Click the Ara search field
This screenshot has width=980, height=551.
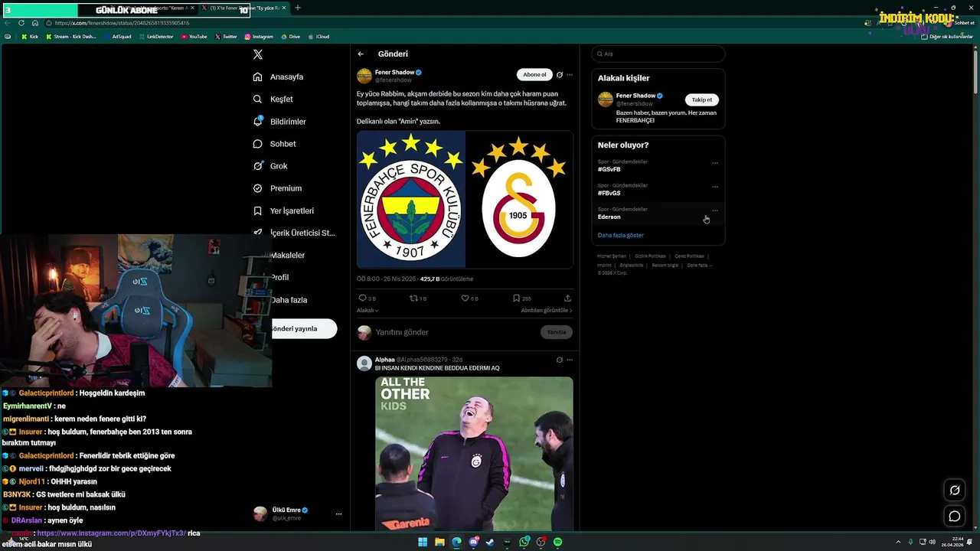click(x=658, y=54)
